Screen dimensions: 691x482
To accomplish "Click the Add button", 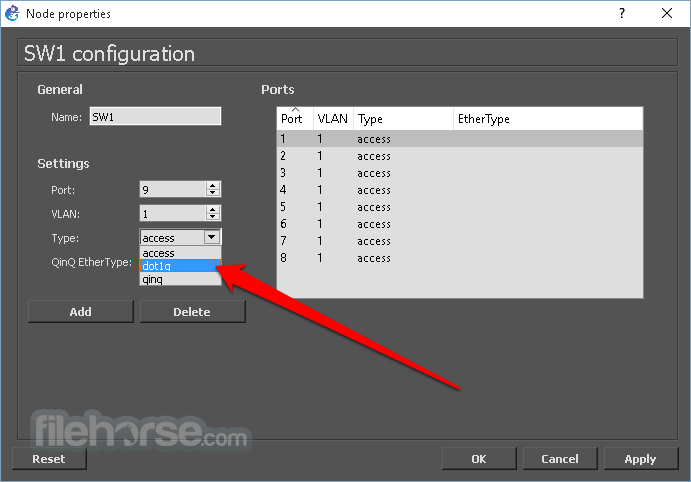I will click(81, 311).
